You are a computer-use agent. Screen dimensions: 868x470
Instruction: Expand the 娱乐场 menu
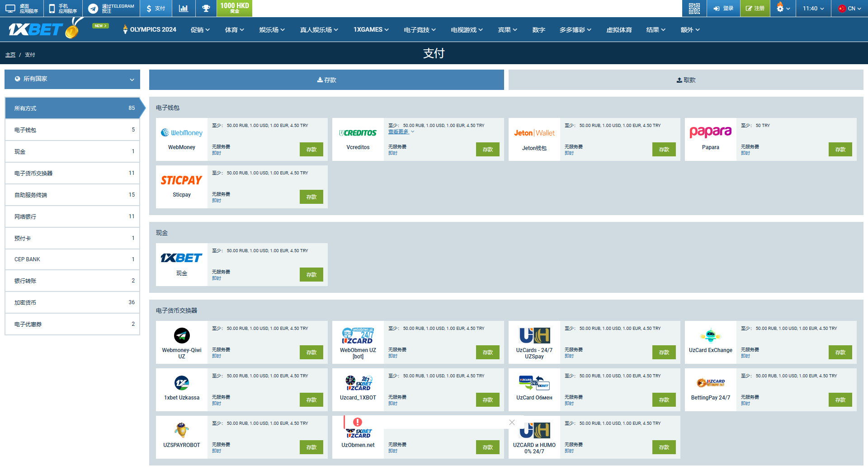click(x=272, y=30)
